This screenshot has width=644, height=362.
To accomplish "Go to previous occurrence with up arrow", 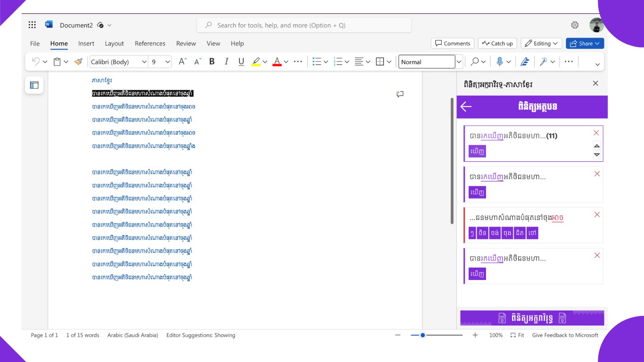I will (x=597, y=146).
